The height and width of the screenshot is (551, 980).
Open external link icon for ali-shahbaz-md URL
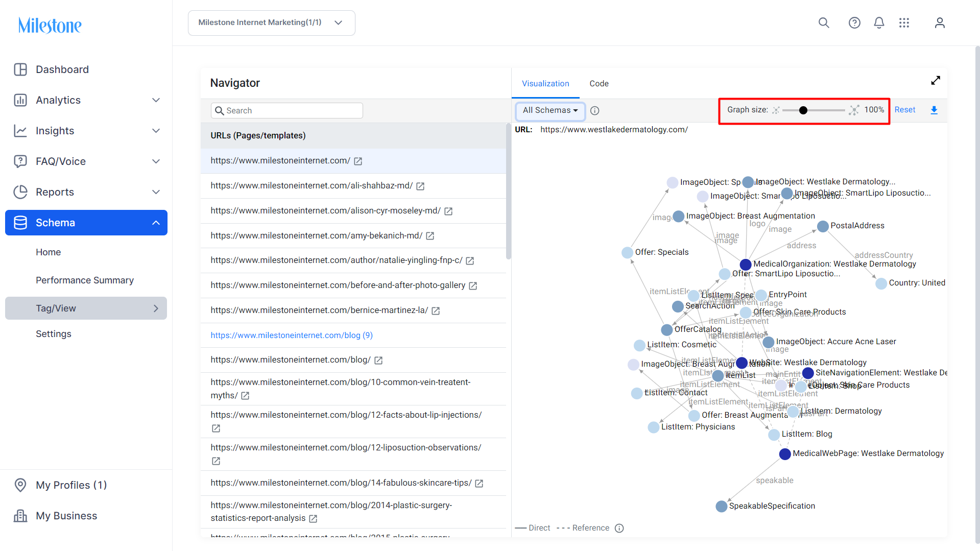click(420, 186)
